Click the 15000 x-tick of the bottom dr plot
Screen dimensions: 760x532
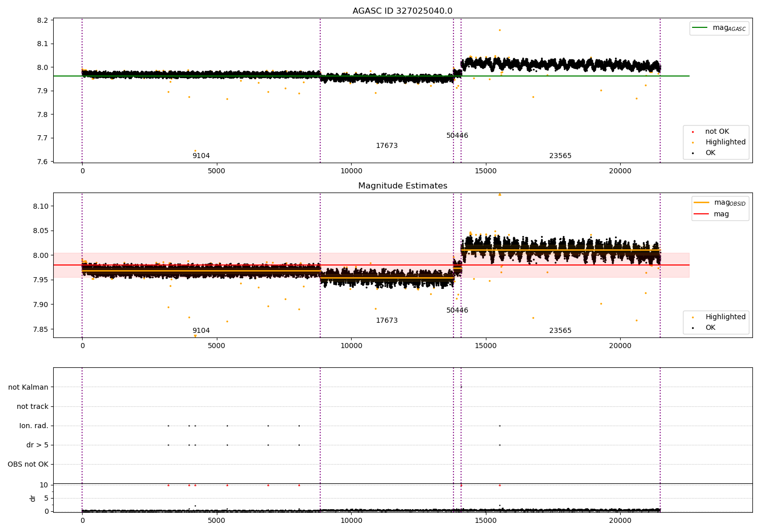click(x=486, y=520)
